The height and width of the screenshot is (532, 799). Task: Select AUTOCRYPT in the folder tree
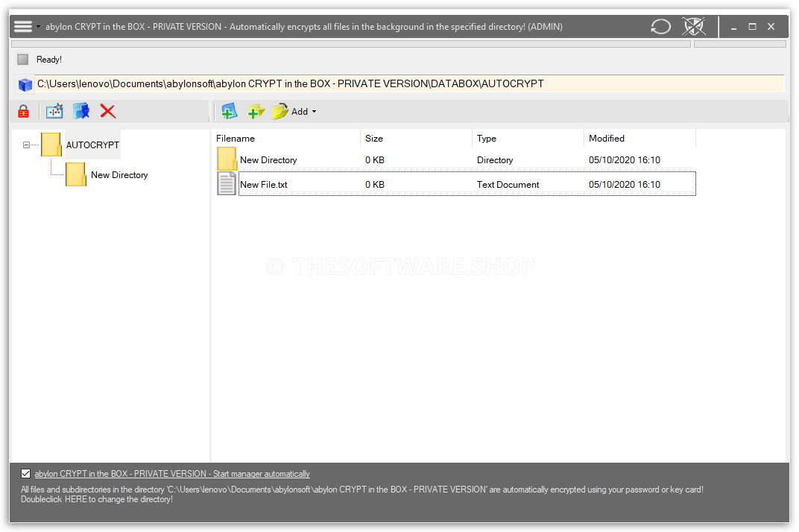(x=92, y=145)
